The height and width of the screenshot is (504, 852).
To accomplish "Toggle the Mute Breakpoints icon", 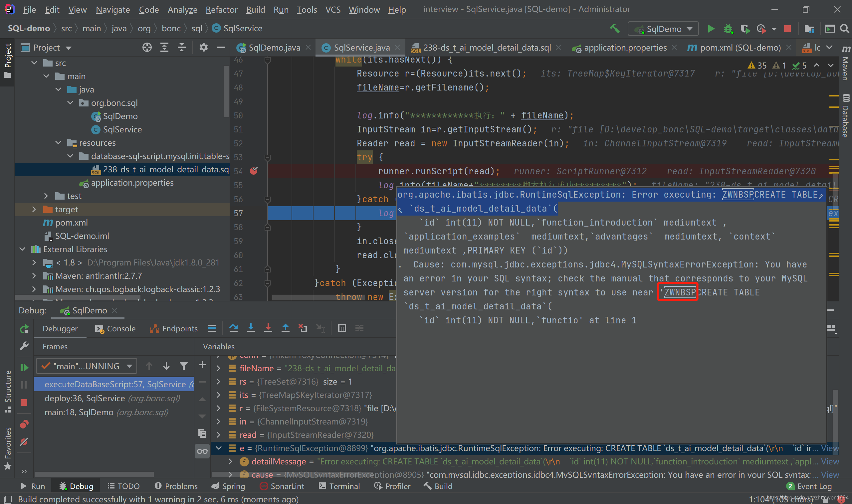I will 24,442.
